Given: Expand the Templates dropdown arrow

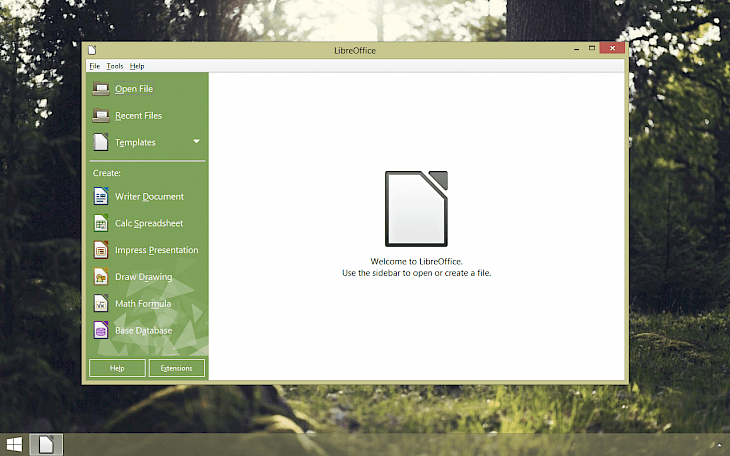Looking at the screenshot, I should tap(196, 141).
